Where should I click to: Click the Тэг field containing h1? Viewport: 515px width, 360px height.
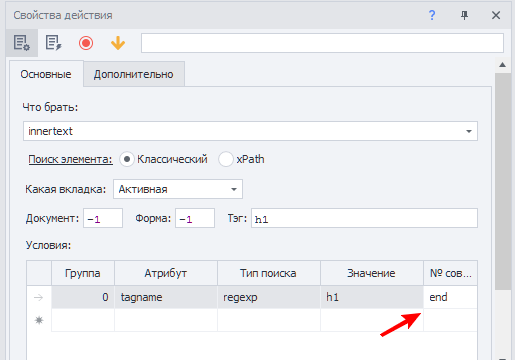(x=364, y=218)
